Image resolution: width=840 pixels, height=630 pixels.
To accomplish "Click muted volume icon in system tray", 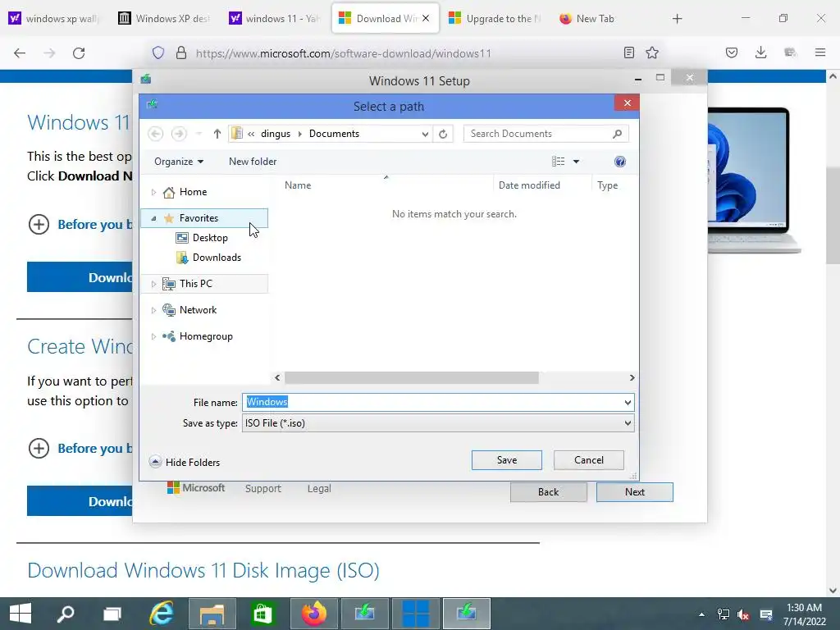I will click(x=743, y=614).
